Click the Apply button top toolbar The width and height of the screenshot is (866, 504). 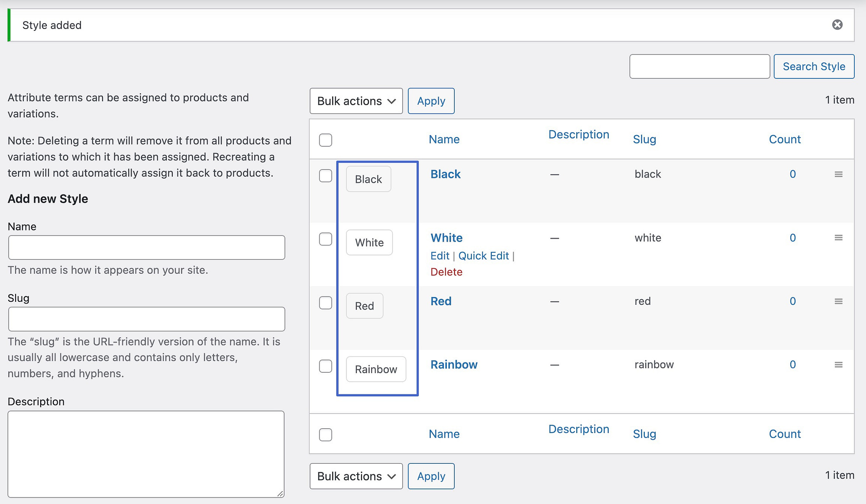click(430, 100)
